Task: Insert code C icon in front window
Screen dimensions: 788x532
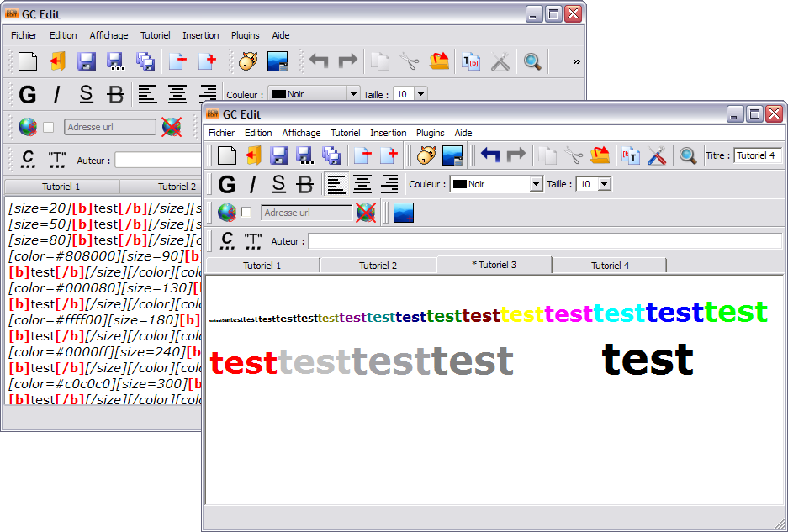Action: [227, 240]
